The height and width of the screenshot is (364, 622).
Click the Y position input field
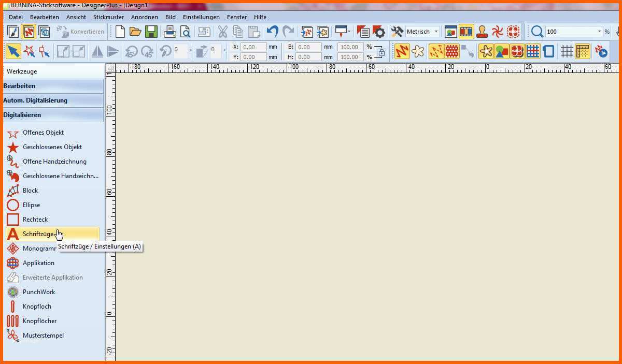point(254,57)
